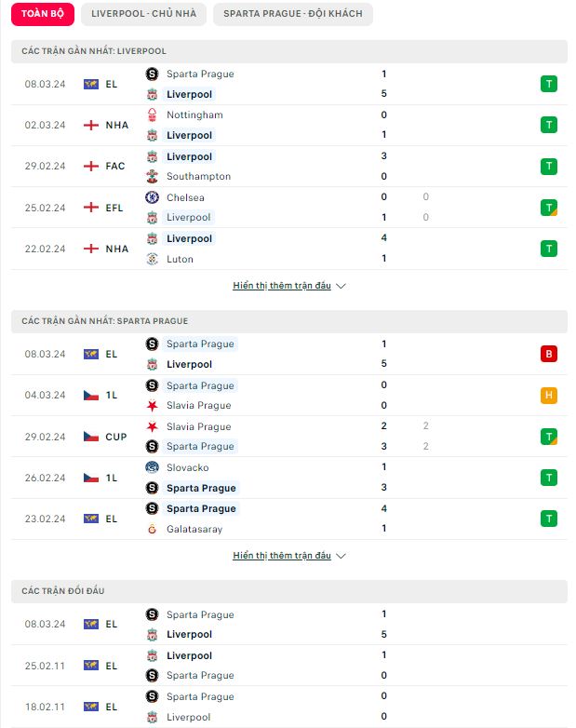The width and height of the screenshot is (576, 728).
Task: Open Galatasaray team link
Action: (194, 529)
